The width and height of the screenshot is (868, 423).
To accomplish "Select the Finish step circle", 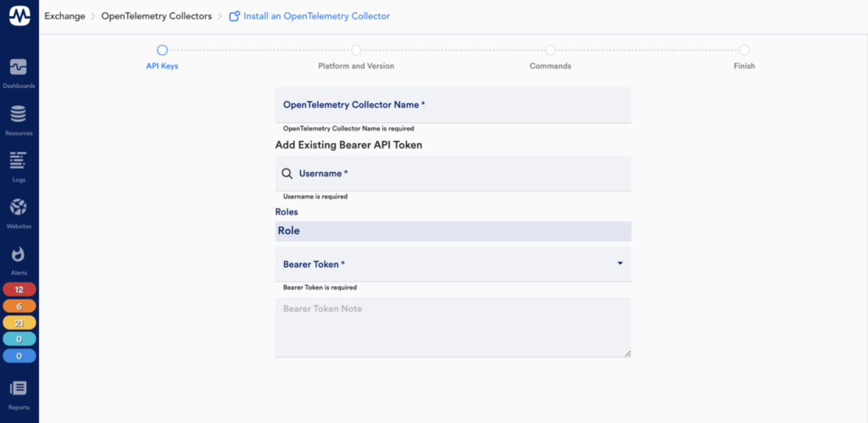I will coord(744,50).
